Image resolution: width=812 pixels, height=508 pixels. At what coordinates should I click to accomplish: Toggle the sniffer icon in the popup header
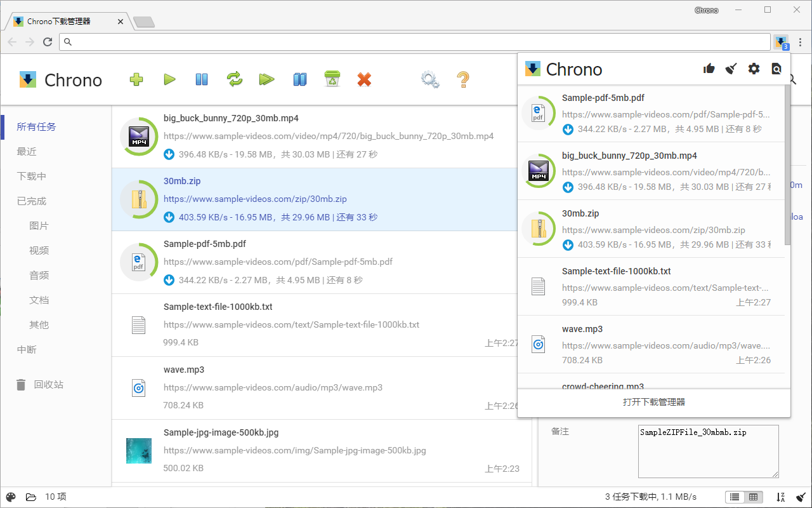point(776,69)
